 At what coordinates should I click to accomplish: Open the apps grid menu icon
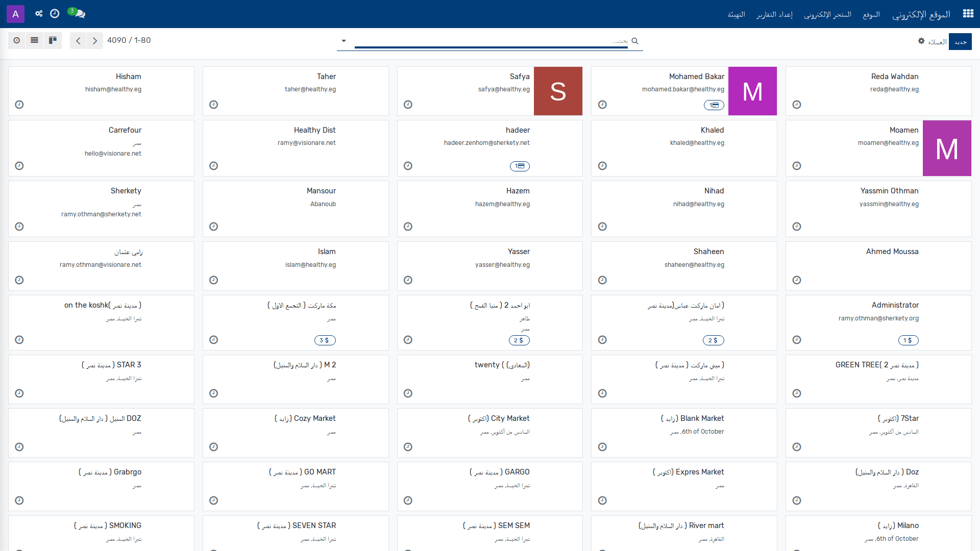(968, 14)
